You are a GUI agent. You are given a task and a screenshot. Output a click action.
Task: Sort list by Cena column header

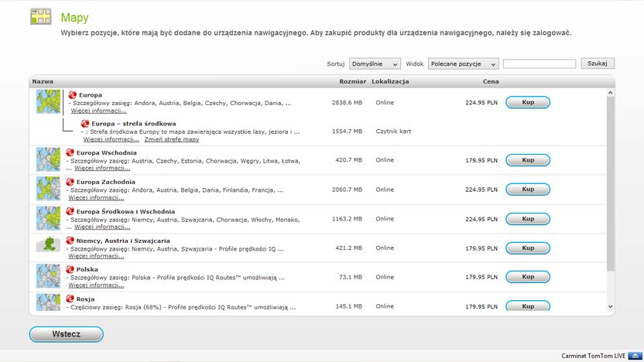(491, 81)
